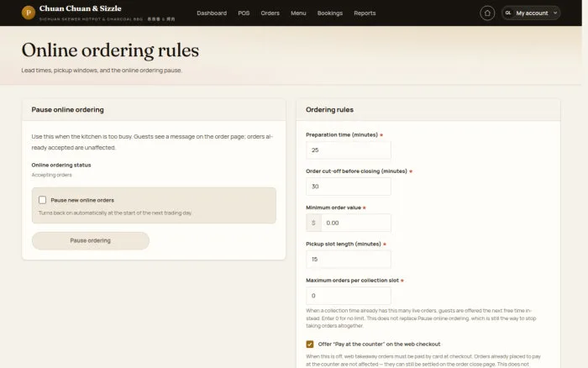Click the "Maximum orders per collection slot" label
Viewport: 588px width, 368px height.
coord(352,281)
